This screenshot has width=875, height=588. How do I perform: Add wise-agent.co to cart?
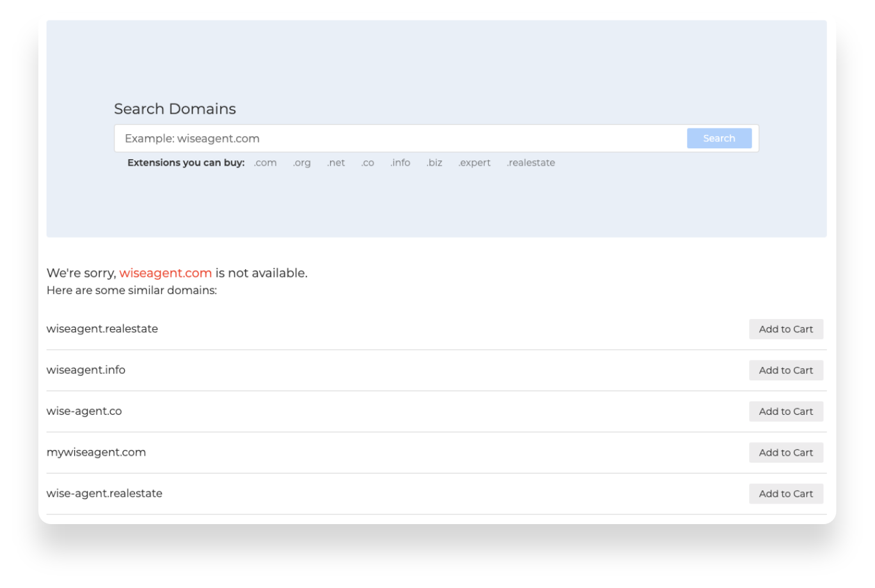point(786,412)
